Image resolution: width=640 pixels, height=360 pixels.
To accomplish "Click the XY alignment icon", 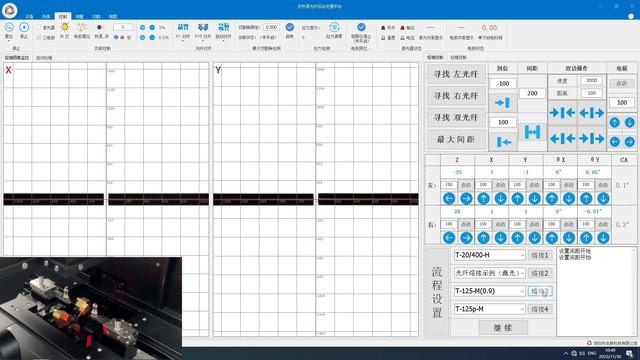I will tap(183, 27).
